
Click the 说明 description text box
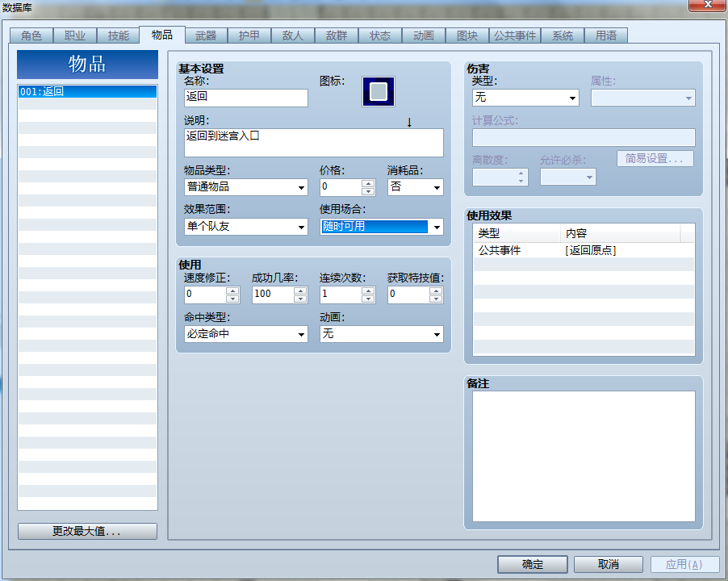313,143
